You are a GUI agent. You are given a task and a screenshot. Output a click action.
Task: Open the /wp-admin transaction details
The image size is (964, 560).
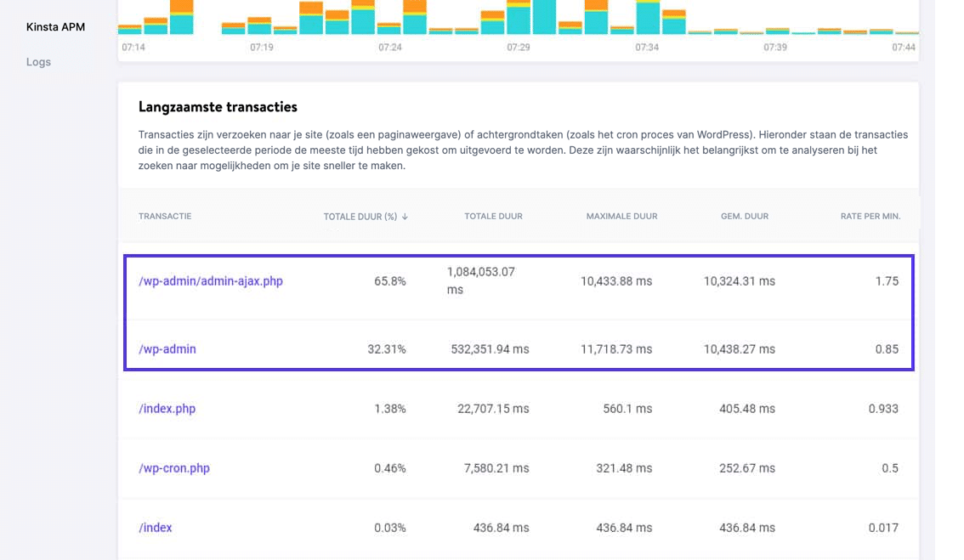169,348
